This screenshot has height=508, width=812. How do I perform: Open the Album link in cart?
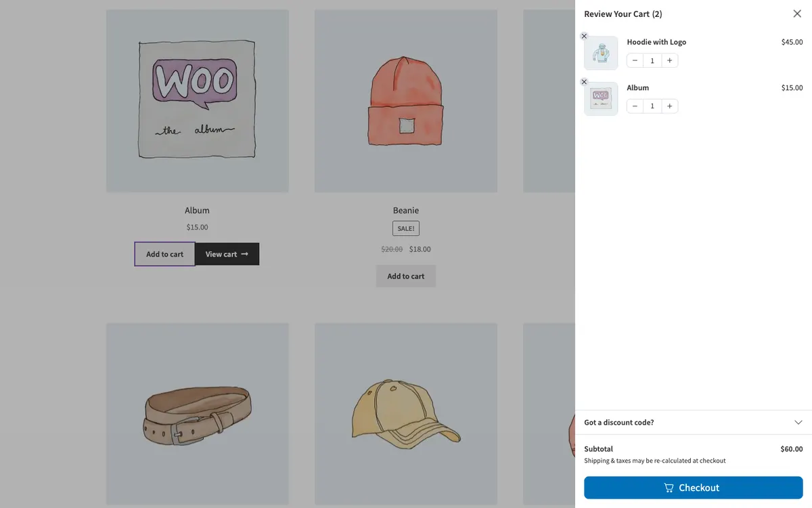(637, 87)
